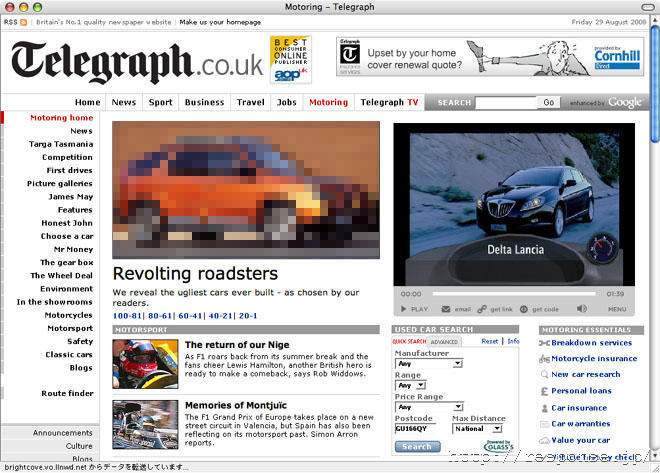660x473 pixels.
Task: Click the pound sign Personal loans icon
Action: click(x=544, y=391)
